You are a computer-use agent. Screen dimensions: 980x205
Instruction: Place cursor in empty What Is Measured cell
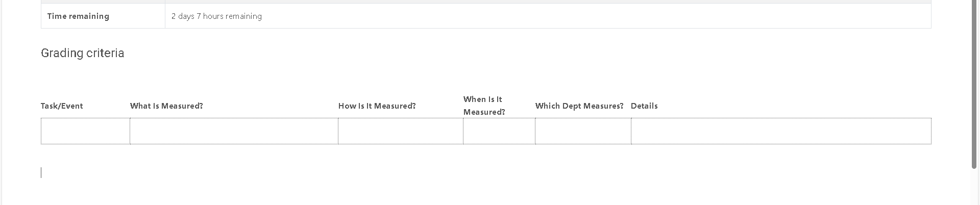pos(234,131)
